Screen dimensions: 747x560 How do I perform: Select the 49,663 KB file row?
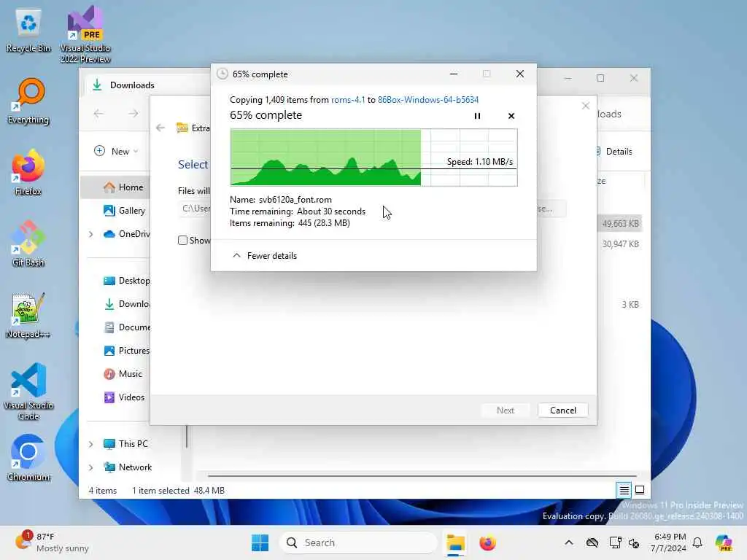[620, 223]
